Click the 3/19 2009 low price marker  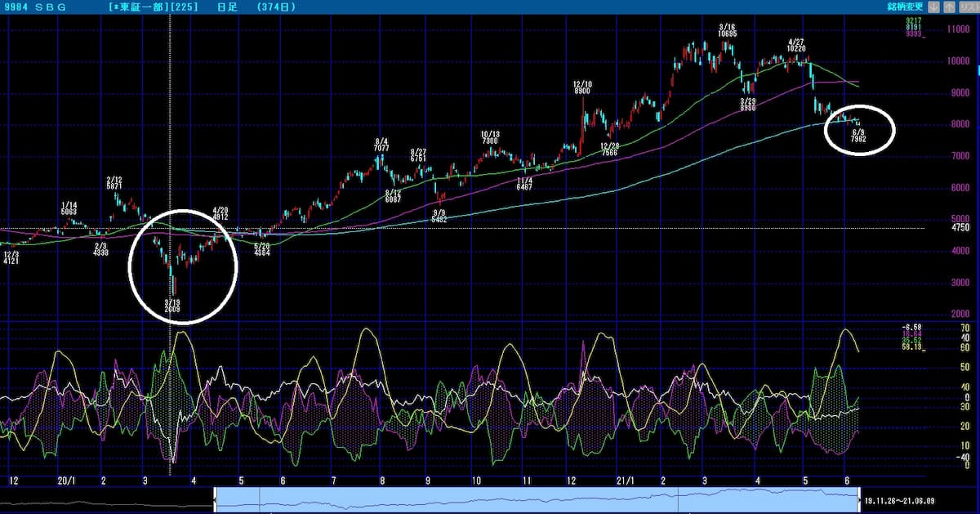point(171,307)
